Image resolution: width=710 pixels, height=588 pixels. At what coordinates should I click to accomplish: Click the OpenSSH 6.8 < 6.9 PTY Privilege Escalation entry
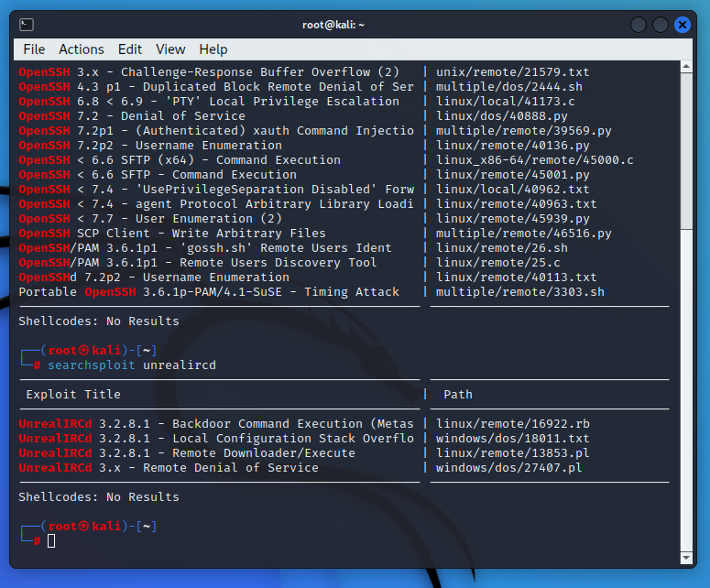tap(209, 102)
